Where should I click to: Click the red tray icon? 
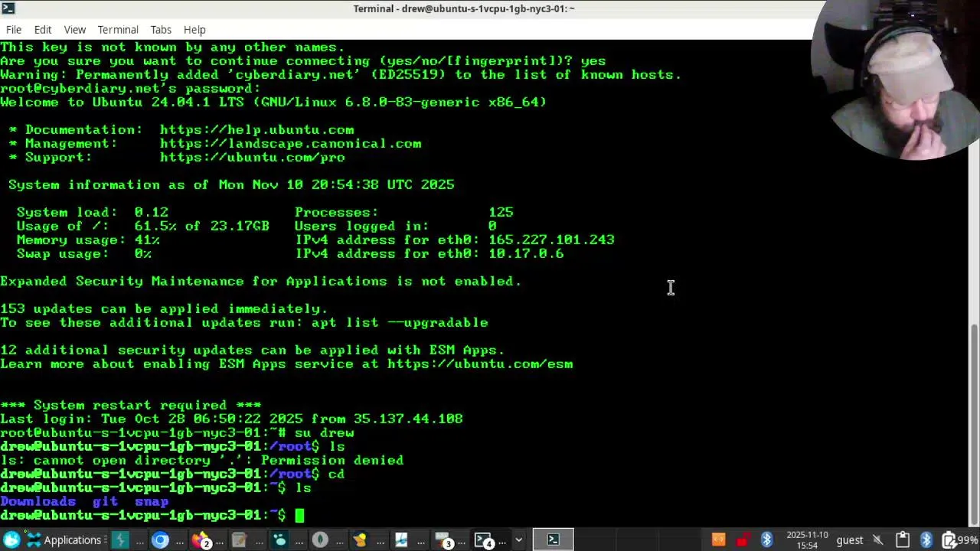743,540
